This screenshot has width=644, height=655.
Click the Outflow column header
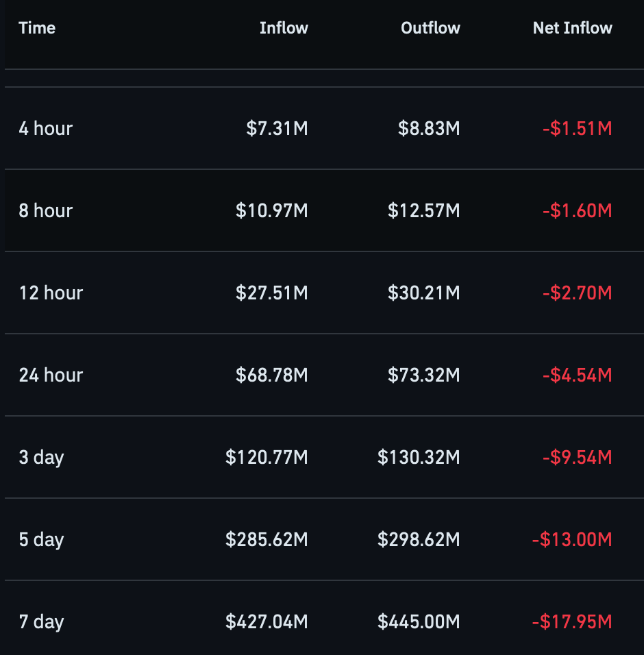click(430, 28)
